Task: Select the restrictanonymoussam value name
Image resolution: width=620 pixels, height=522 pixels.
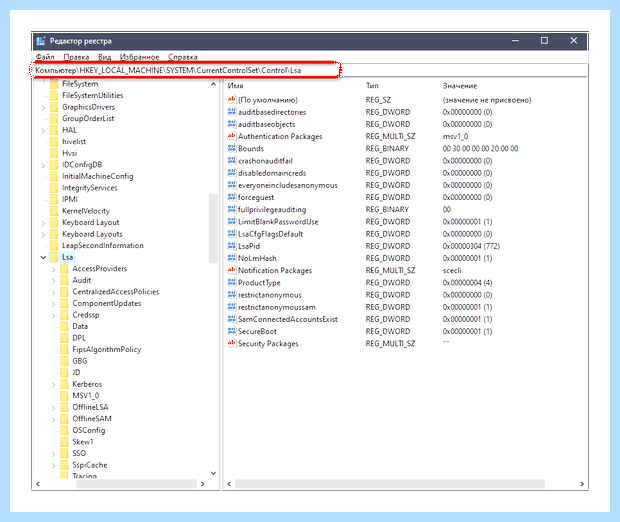Action: coord(277,307)
